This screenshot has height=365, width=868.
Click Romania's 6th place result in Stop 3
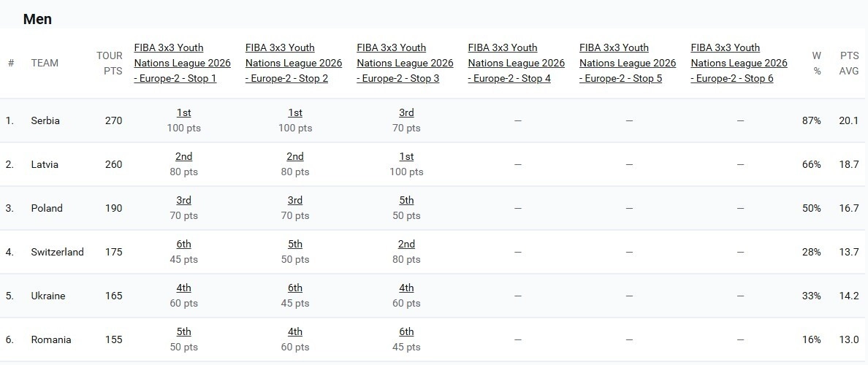406,331
